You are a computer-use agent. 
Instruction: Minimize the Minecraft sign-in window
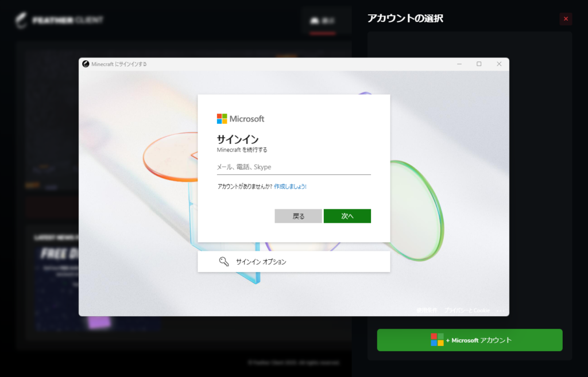[459, 64]
